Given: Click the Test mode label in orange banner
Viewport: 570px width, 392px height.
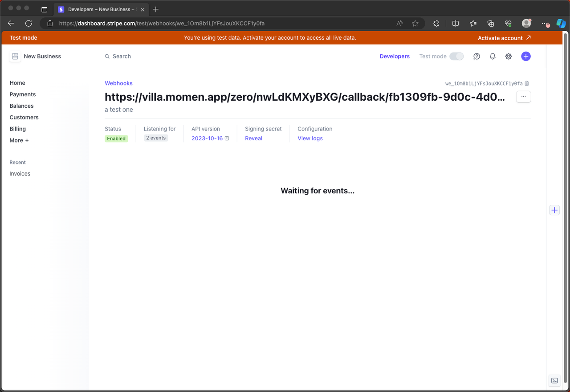Looking at the screenshot, I should click(x=24, y=38).
